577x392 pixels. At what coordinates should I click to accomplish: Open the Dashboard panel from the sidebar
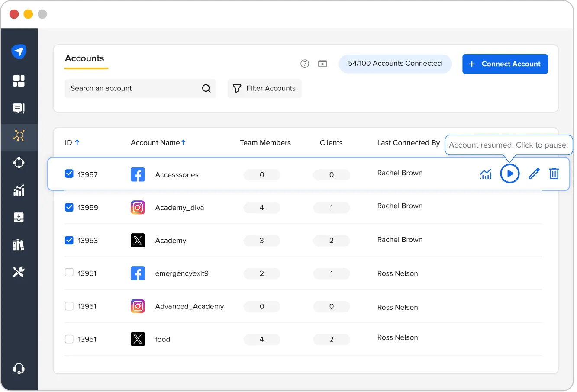coord(19,81)
